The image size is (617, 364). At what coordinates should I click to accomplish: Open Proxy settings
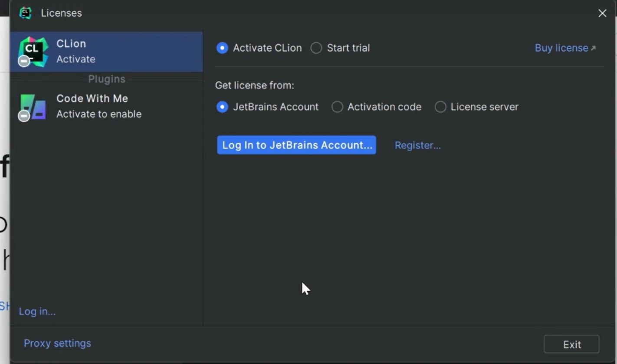57,343
